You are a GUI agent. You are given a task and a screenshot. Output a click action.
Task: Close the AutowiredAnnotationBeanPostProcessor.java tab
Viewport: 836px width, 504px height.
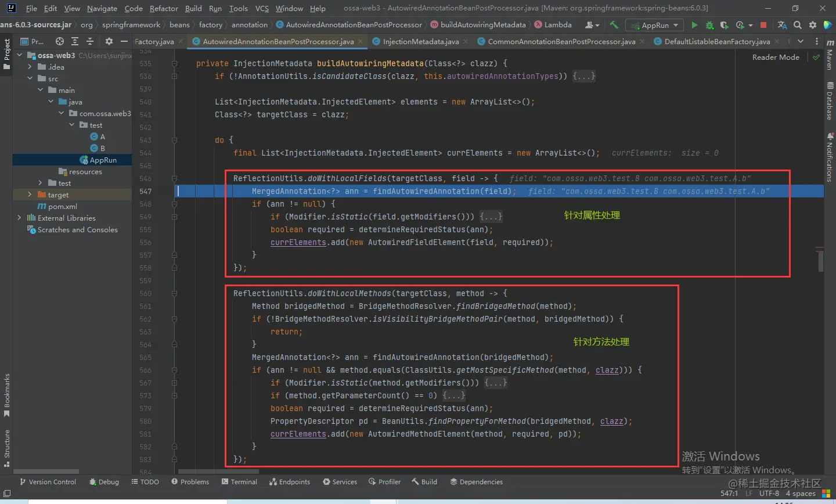361,42
